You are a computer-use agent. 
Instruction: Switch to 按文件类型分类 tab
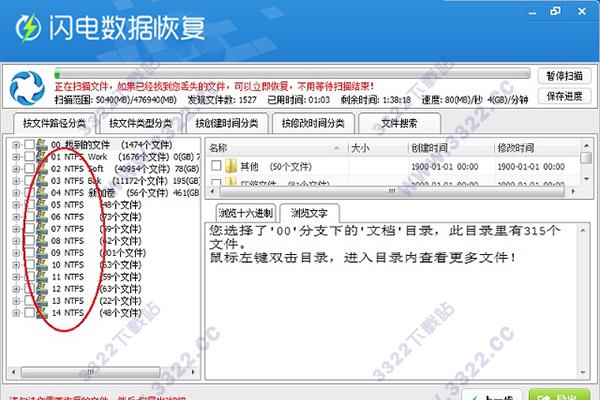pos(141,123)
